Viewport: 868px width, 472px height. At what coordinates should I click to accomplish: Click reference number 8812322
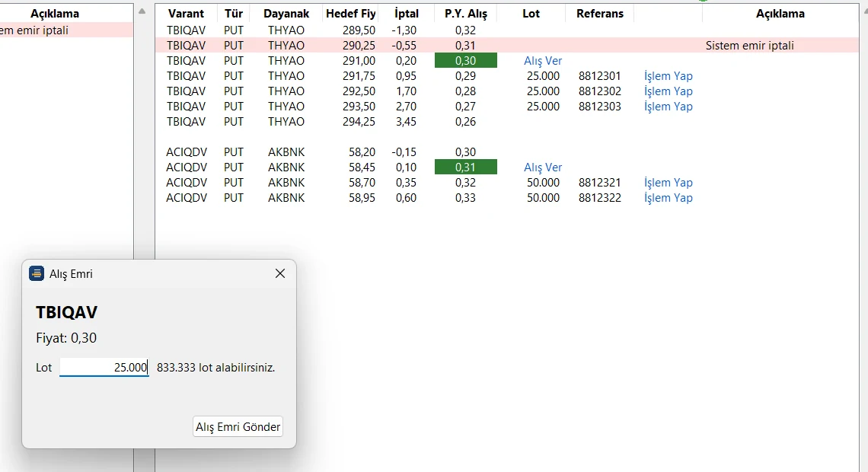click(599, 197)
